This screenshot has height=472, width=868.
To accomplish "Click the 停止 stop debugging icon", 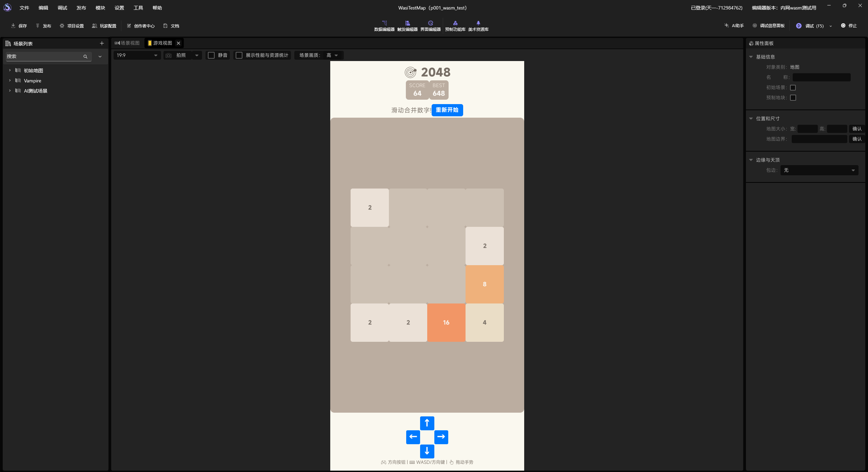I will [x=843, y=26].
